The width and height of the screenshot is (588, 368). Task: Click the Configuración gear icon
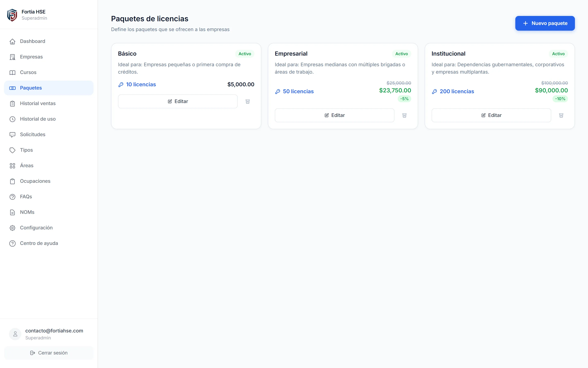point(12,228)
